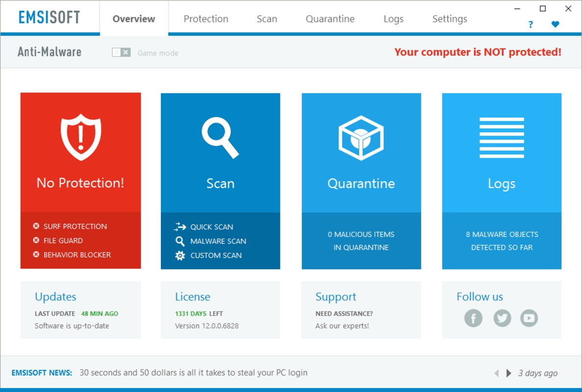Open the Protection tab

tap(206, 19)
